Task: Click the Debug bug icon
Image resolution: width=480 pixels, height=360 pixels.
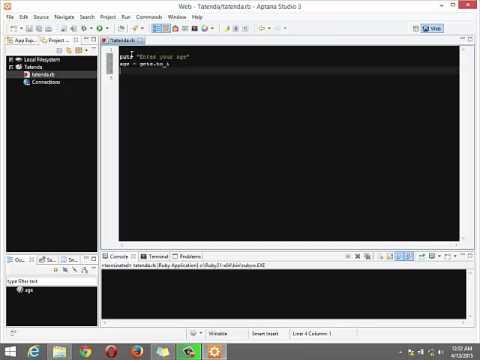Action: pos(84,29)
